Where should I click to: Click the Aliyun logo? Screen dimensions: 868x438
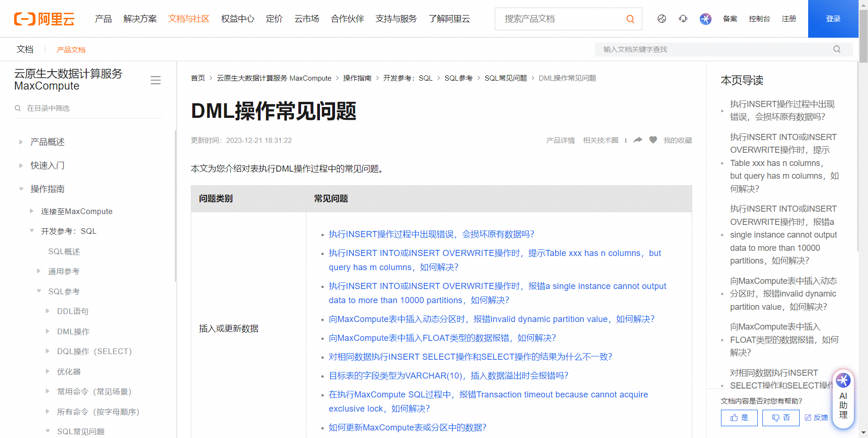44,19
